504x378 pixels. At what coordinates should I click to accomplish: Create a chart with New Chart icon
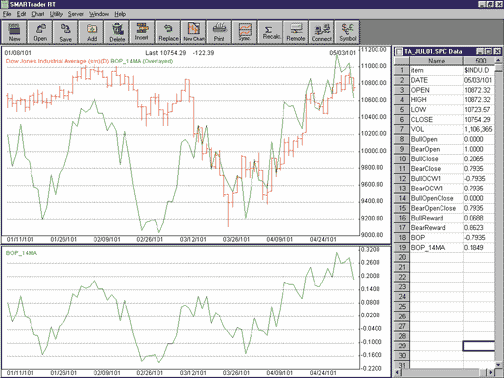point(194,32)
